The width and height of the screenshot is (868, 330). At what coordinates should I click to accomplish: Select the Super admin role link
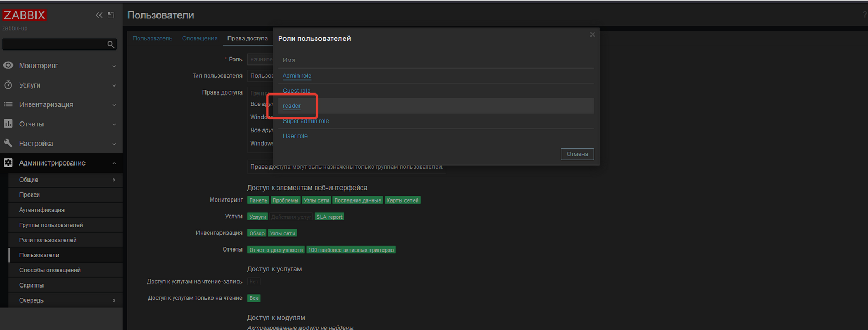(x=305, y=121)
